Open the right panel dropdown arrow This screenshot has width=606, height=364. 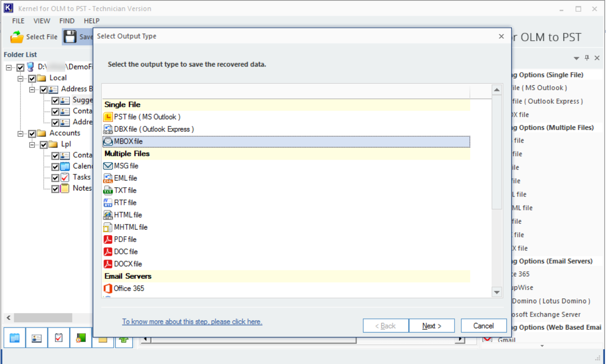click(x=577, y=58)
